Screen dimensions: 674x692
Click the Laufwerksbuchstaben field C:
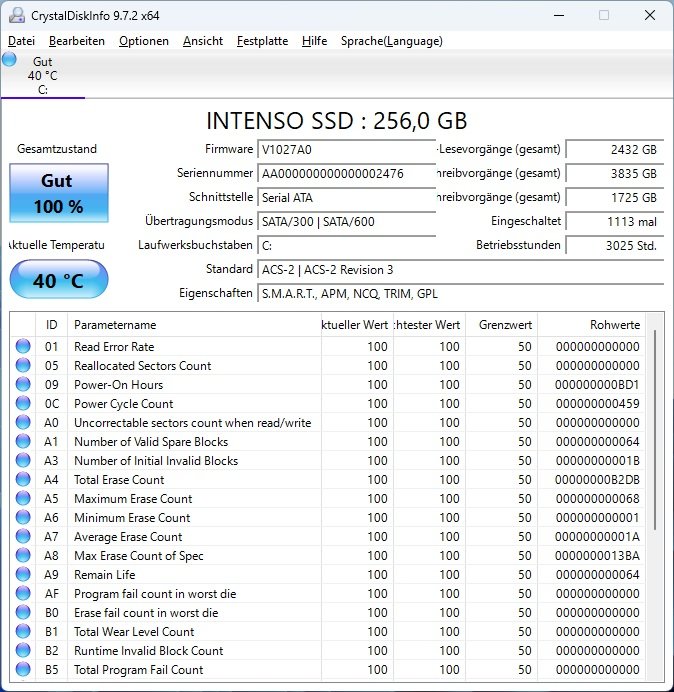[x=346, y=245]
